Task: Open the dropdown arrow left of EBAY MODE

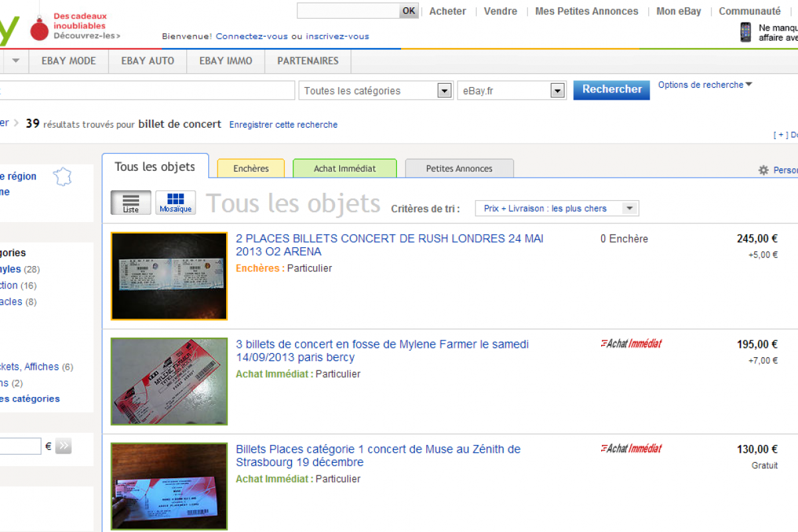Action: click(x=16, y=61)
